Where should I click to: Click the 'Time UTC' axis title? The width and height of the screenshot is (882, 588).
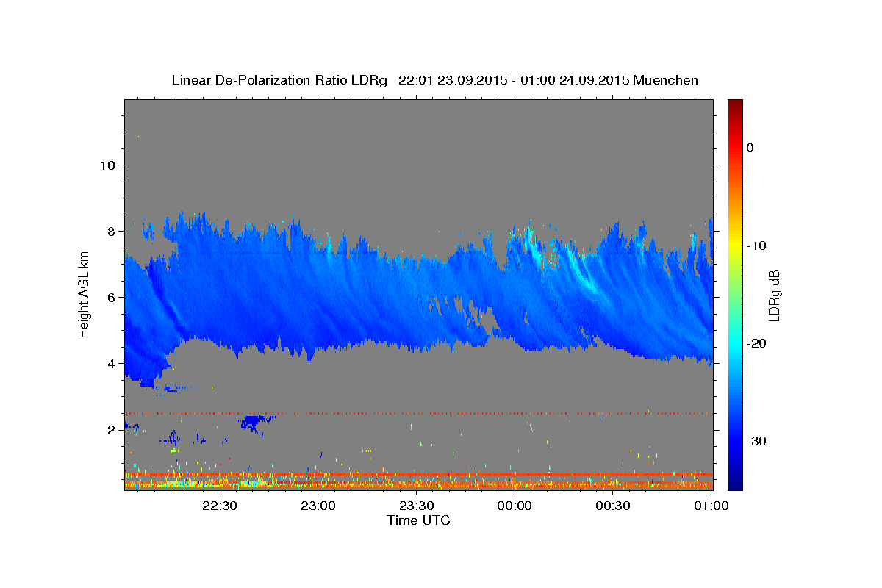(418, 520)
